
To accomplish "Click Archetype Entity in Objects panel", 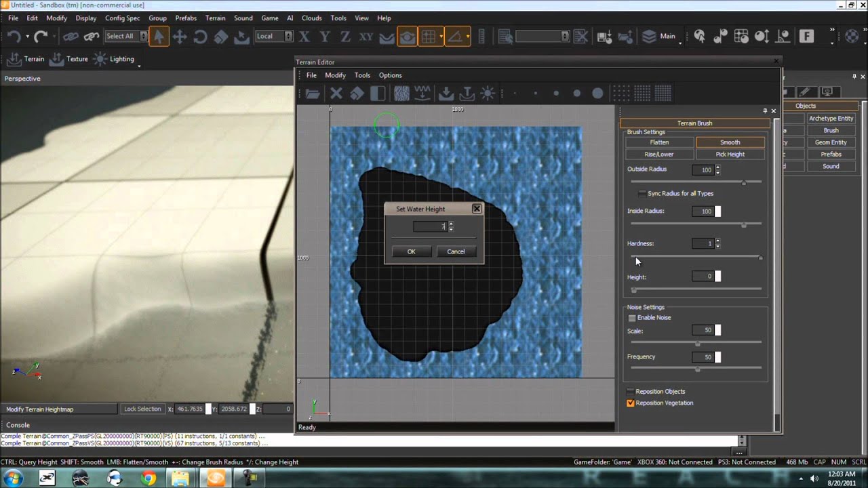I will click(831, 119).
